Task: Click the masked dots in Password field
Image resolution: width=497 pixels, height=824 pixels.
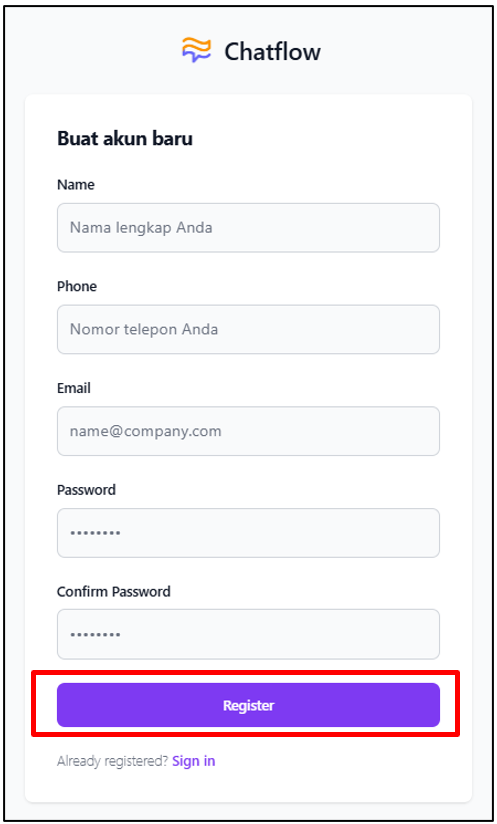Action: point(96,533)
